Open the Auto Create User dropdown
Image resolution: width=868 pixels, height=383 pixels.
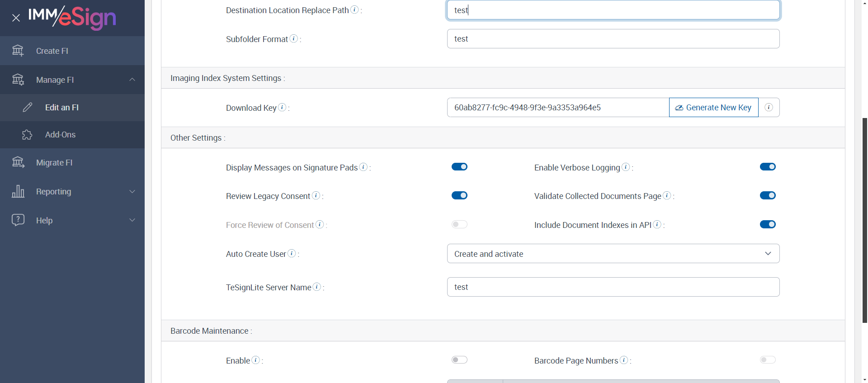(x=613, y=254)
